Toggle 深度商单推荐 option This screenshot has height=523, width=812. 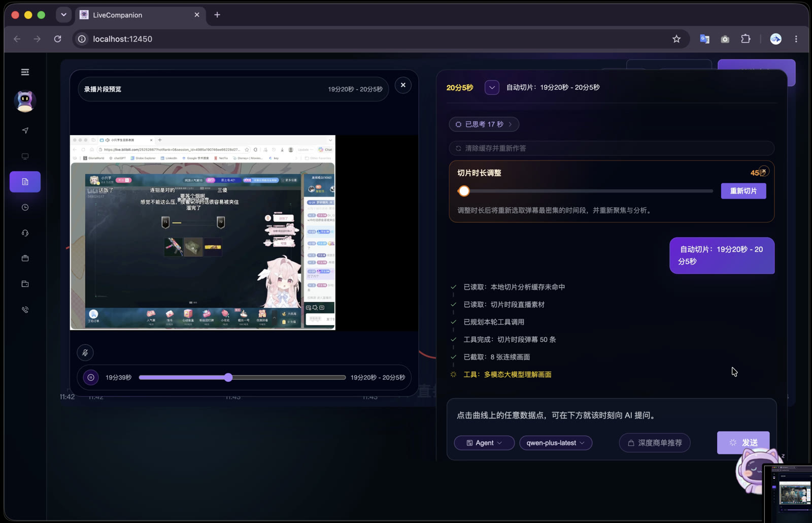(x=655, y=443)
